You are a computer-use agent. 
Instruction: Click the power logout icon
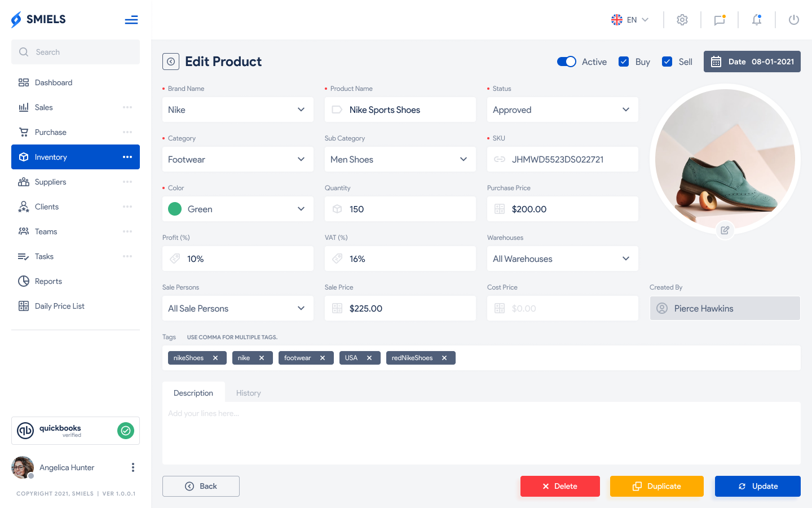(x=794, y=20)
